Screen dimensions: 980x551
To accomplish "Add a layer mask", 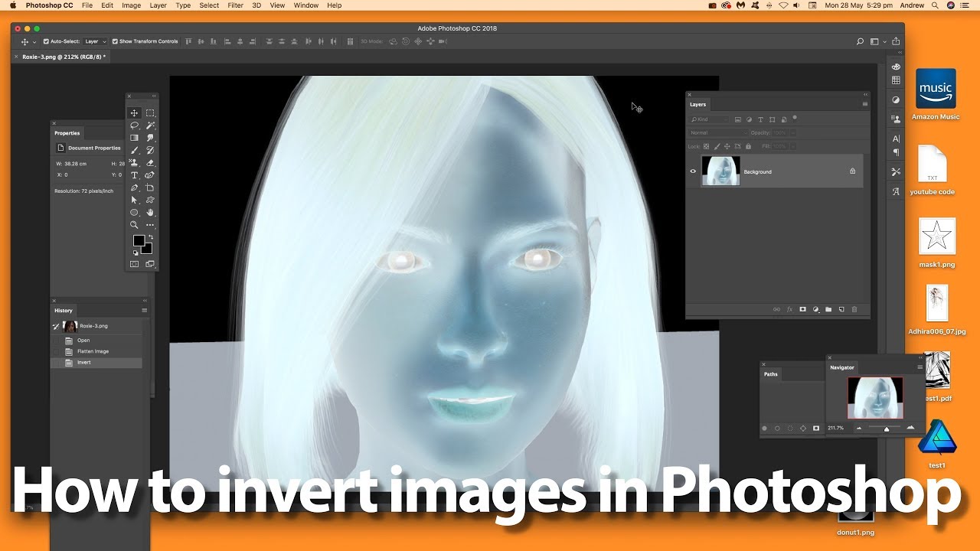I will point(802,309).
